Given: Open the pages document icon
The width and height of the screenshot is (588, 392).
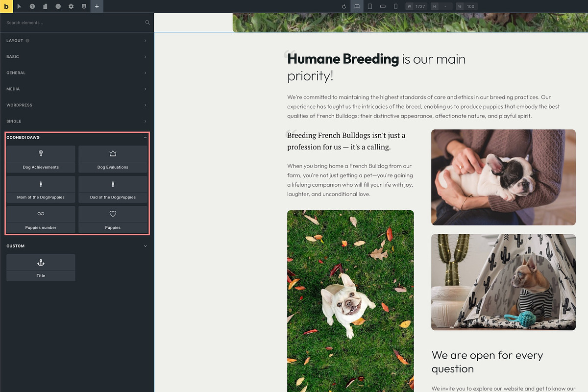Looking at the screenshot, I should [45, 6].
